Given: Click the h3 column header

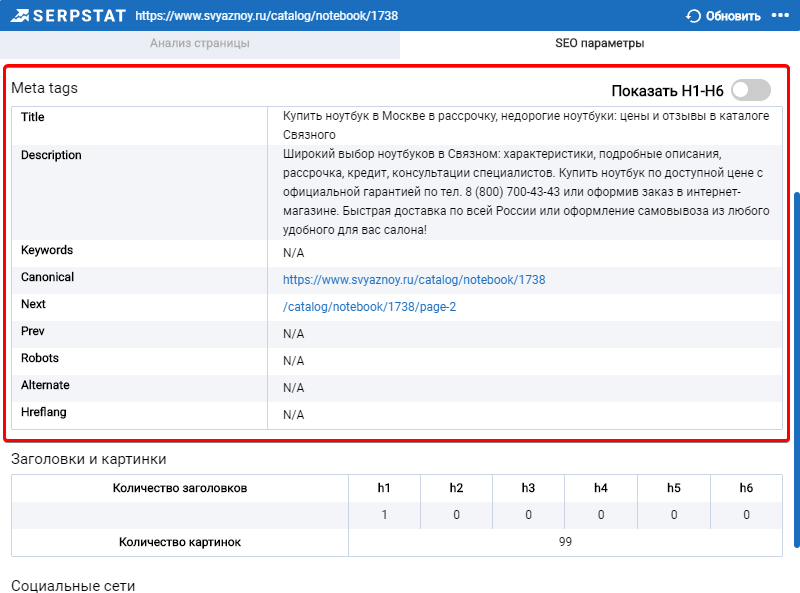Looking at the screenshot, I should coord(528,488).
